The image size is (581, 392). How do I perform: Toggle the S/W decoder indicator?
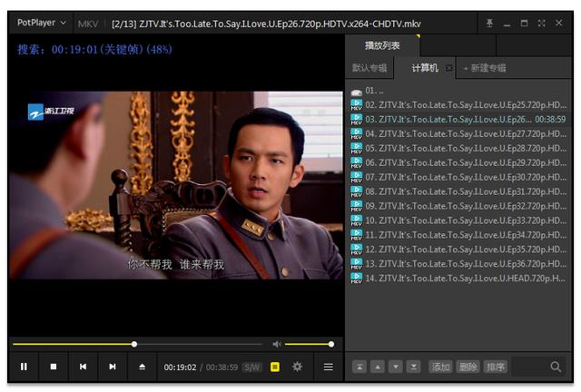pyautogui.click(x=252, y=367)
